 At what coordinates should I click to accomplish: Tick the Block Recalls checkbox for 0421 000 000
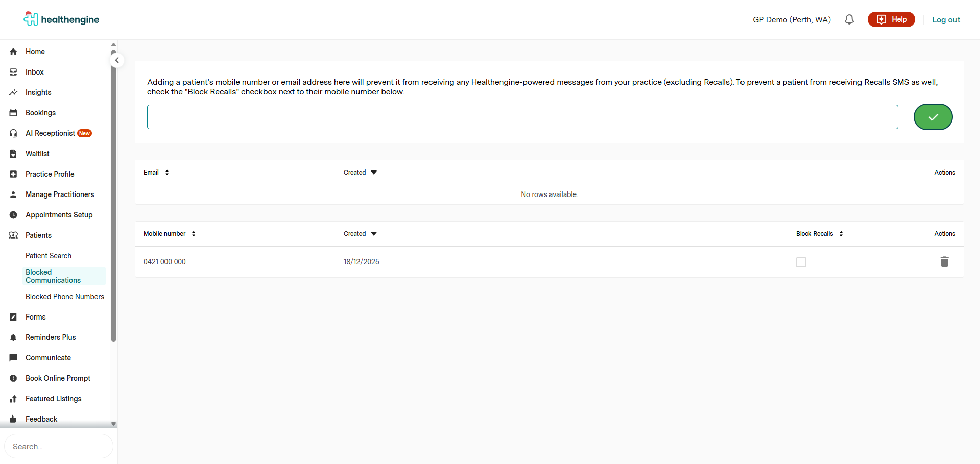(801, 262)
